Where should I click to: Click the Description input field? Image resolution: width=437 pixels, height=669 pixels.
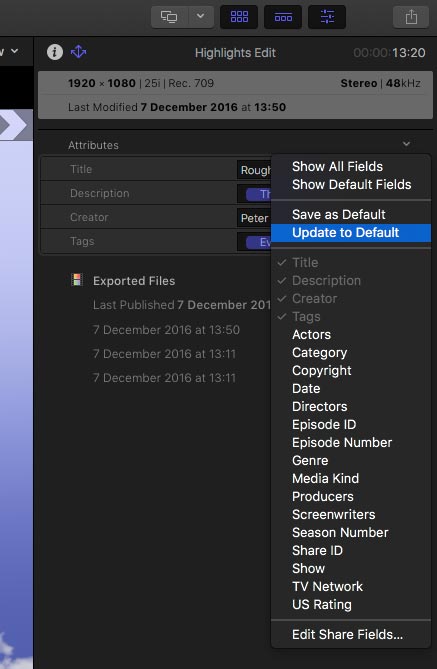254,194
